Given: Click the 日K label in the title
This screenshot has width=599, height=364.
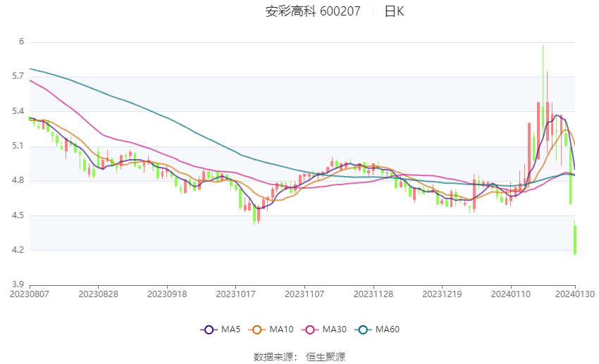Looking at the screenshot, I should click(x=394, y=11).
